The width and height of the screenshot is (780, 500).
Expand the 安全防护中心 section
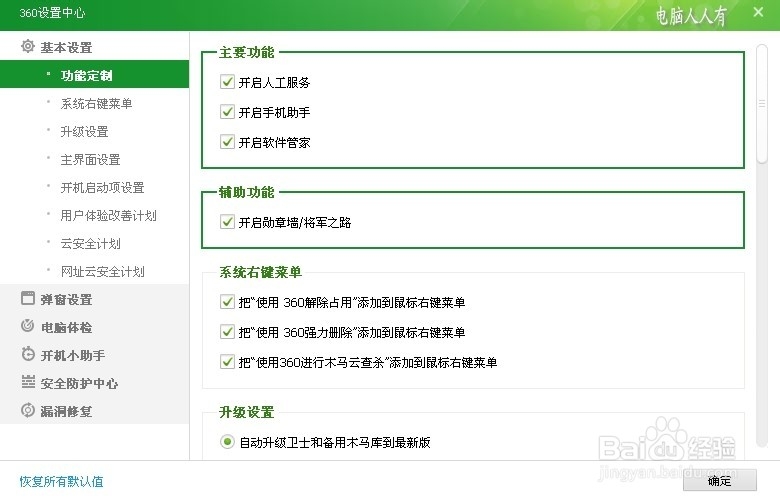[x=95, y=383]
